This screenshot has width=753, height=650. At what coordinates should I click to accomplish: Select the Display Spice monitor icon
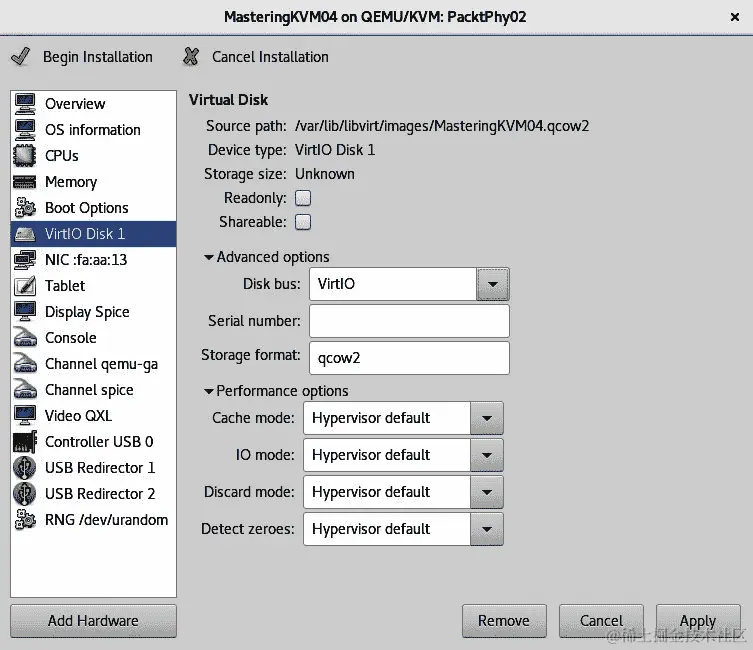pyautogui.click(x=25, y=312)
